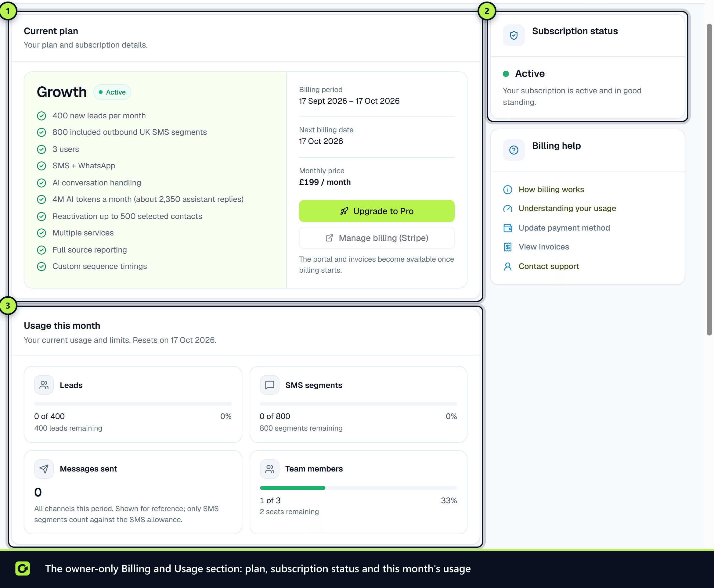The image size is (714, 588).
Task: Click the external link icon in Manage billing
Action: pos(329,238)
